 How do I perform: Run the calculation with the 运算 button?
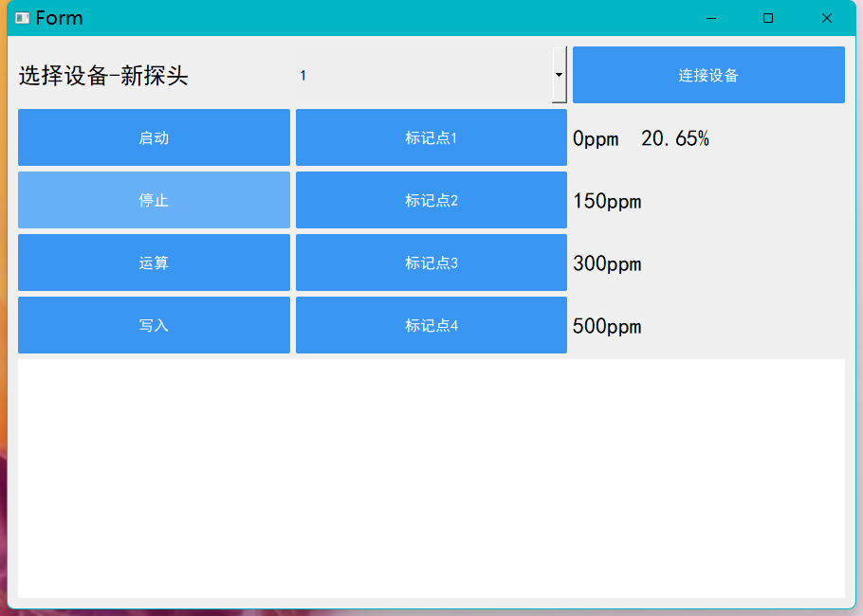click(x=154, y=263)
